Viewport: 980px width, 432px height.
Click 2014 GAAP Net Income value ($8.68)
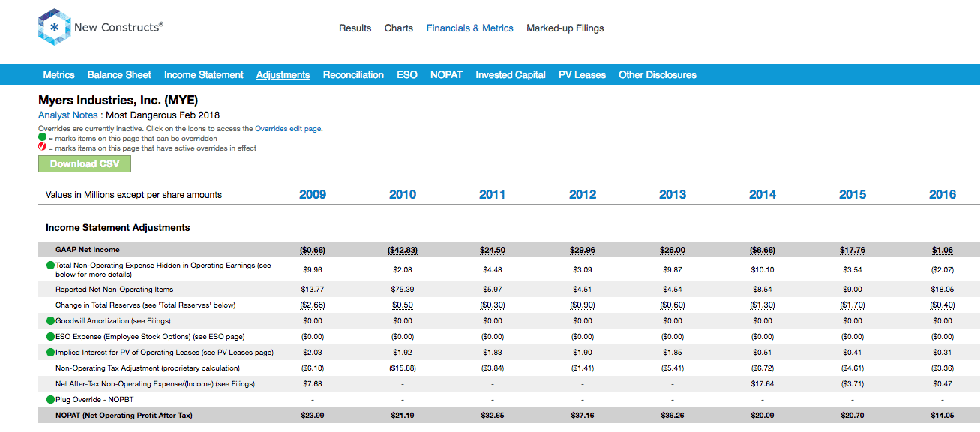[x=763, y=250]
